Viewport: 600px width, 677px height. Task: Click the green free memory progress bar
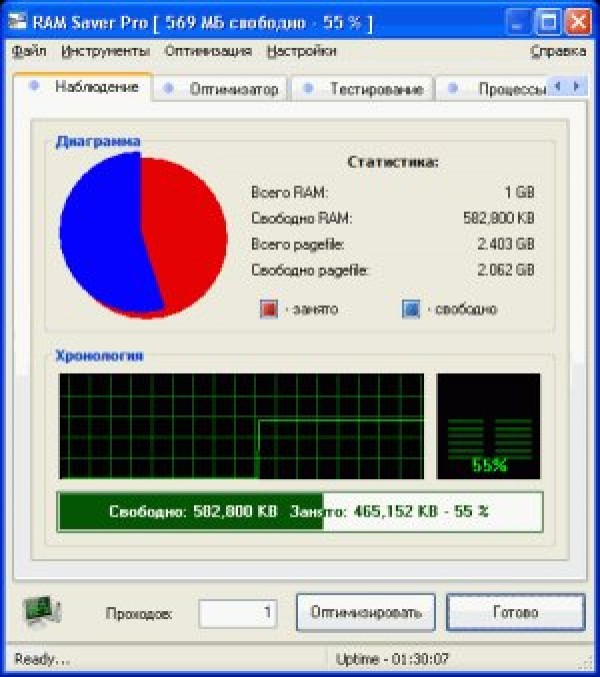click(300, 512)
